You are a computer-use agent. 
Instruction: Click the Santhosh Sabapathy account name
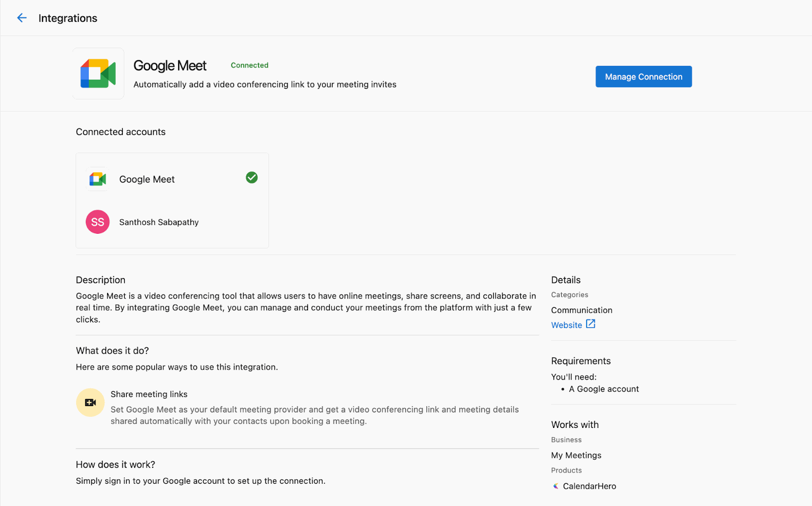pyautogui.click(x=159, y=222)
